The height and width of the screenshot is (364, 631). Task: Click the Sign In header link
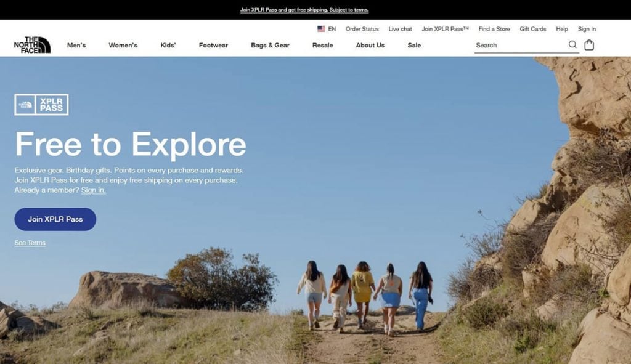click(x=587, y=29)
